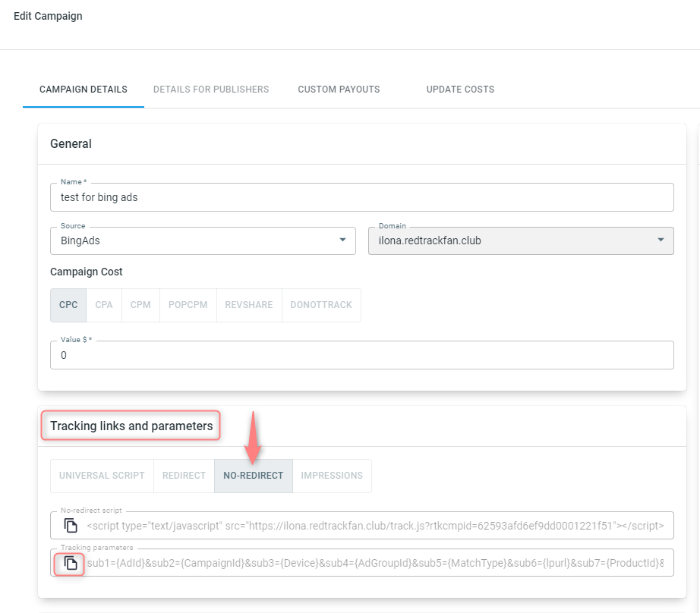Select CPA campaign cost model
Viewport: 700px width, 613px height.
104,305
